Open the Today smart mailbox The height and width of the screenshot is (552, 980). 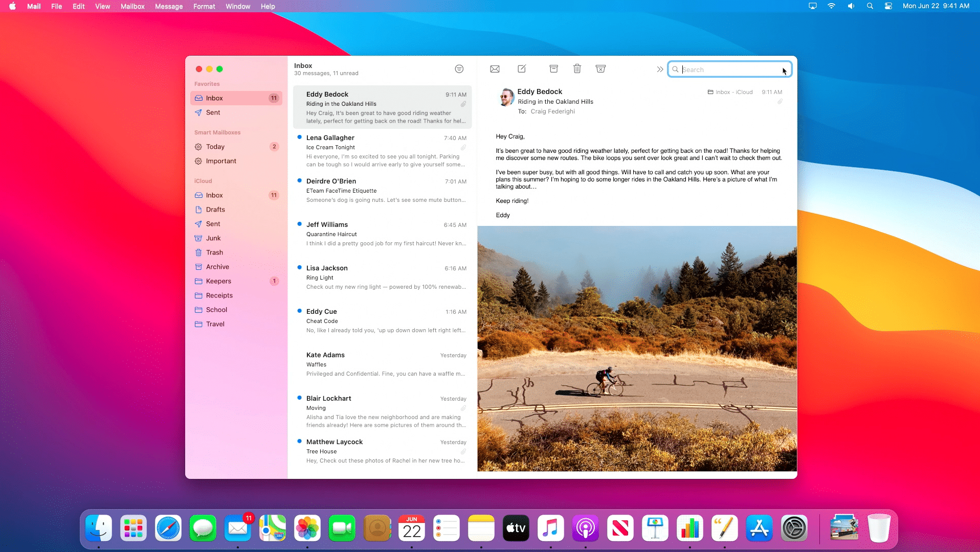(x=215, y=147)
